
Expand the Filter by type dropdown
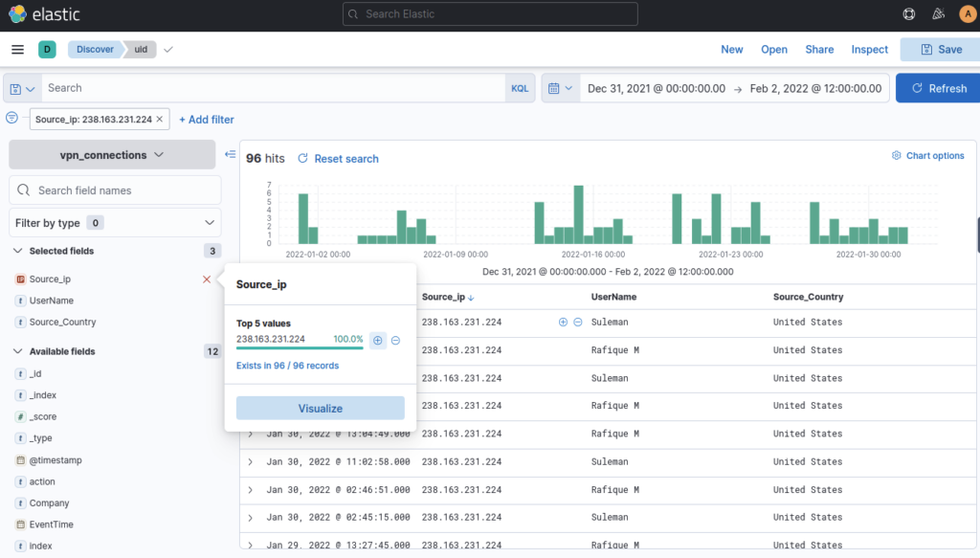pyautogui.click(x=115, y=223)
